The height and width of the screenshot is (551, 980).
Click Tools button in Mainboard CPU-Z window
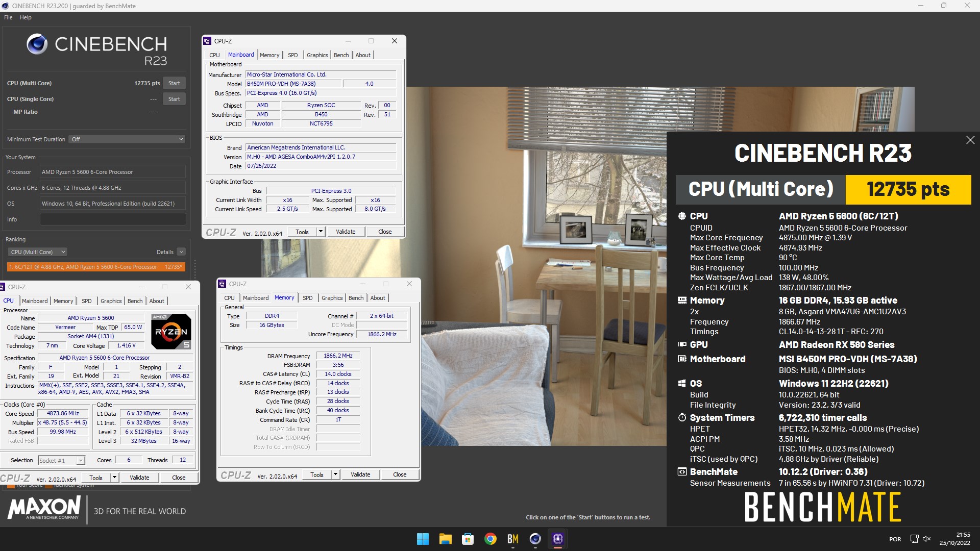coord(302,232)
